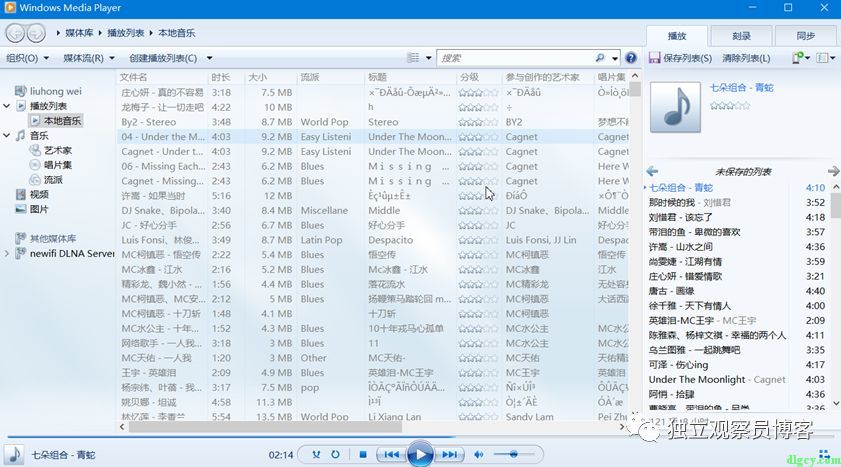Go to next list arrow

(833, 172)
